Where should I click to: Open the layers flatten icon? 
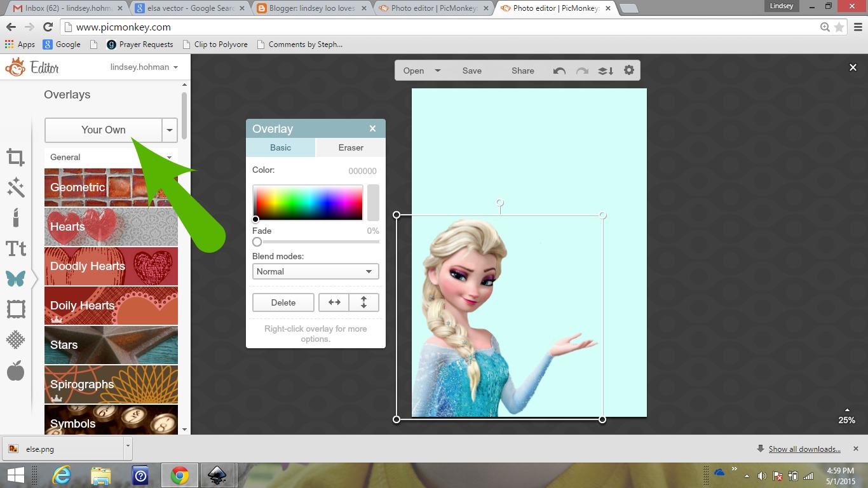tap(606, 71)
